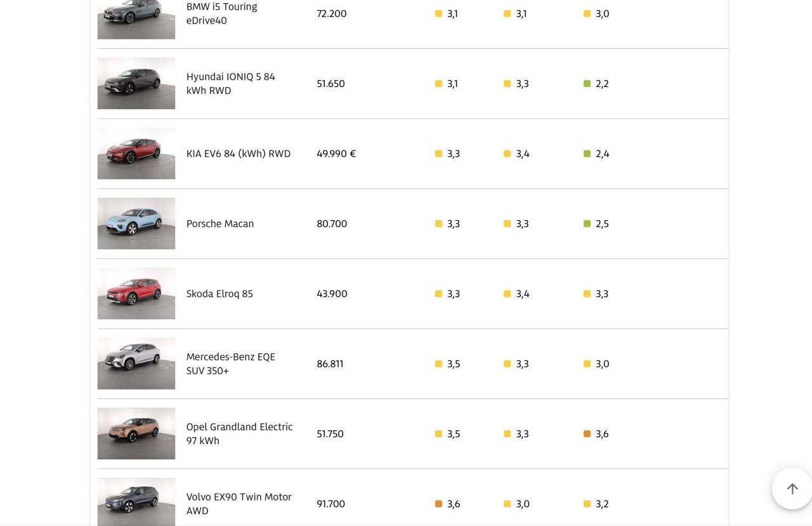This screenshot has width=812, height=526.
Task: Open the red KIA EV6 car image
Action: coord(136,154)
